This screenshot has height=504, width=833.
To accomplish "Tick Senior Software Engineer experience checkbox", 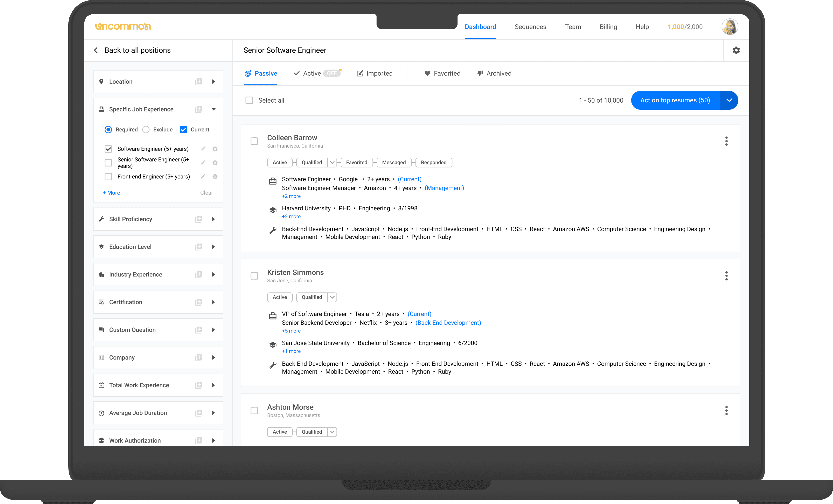I will pos(108,163).
